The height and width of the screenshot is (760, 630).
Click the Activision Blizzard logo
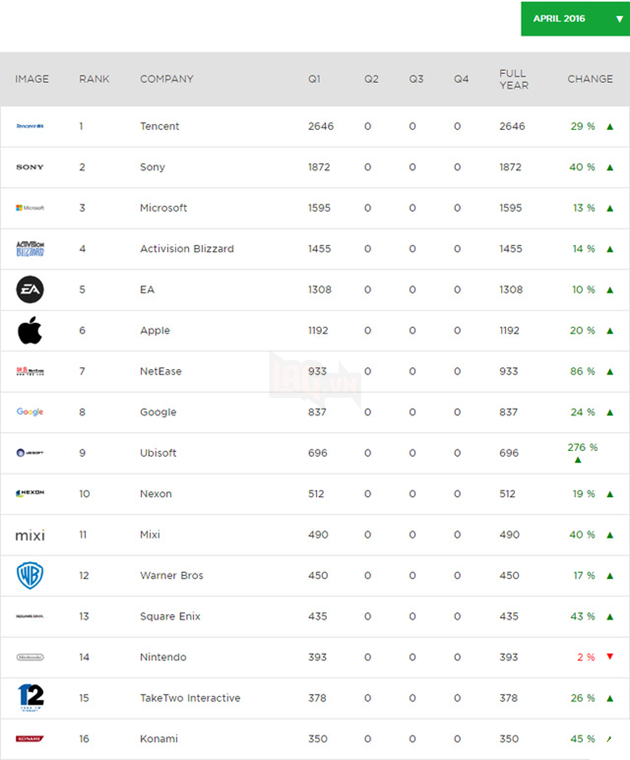click(x=30, y=249)
